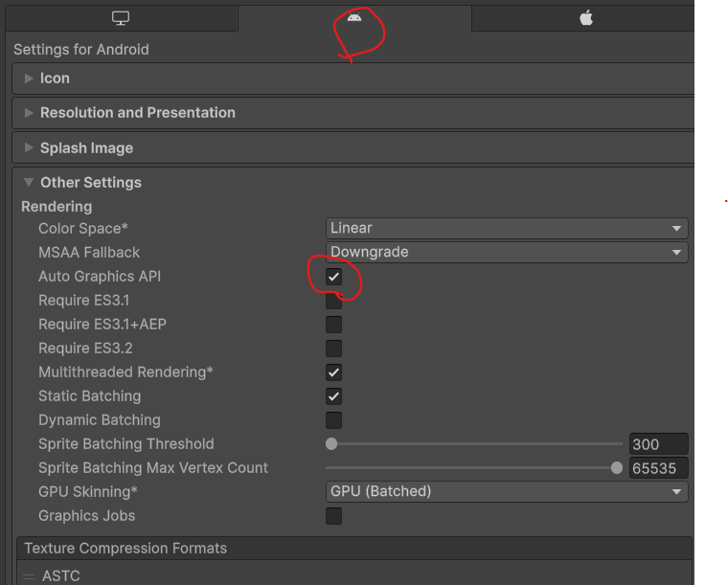728x585 pixels.
Task: Expand the Icon settings section
Action: click(54, 79)
